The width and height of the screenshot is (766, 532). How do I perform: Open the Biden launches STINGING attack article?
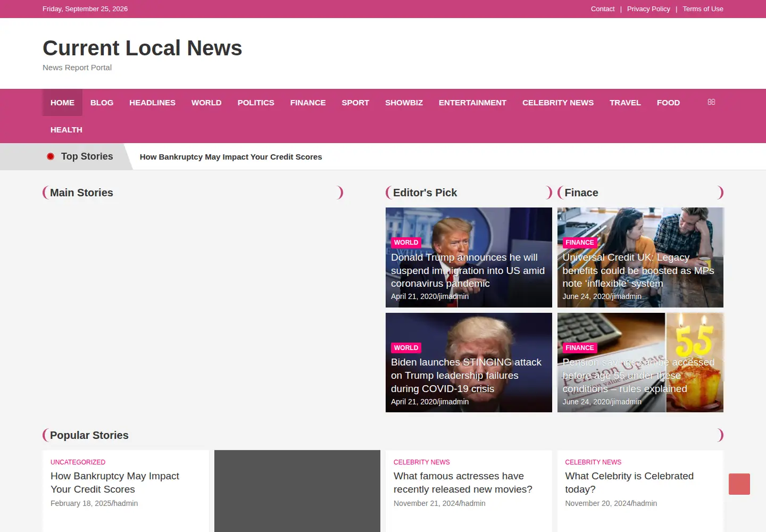466,376
